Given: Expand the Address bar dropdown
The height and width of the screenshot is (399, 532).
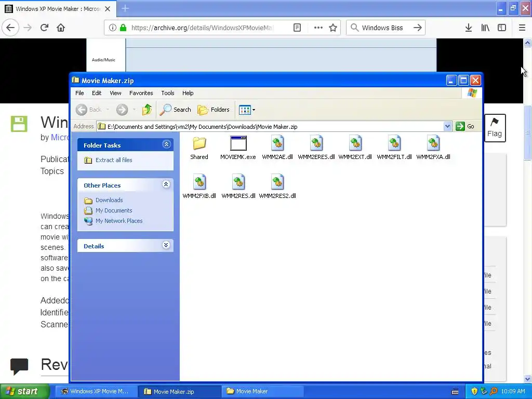Looking at the screenshot, I should pyautogui.click(x=447, y=126).
